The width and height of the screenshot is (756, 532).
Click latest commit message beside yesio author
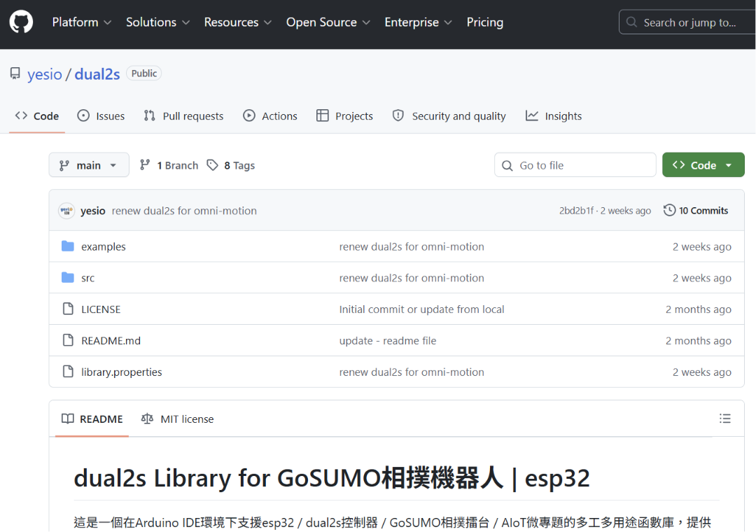point(184,211)
